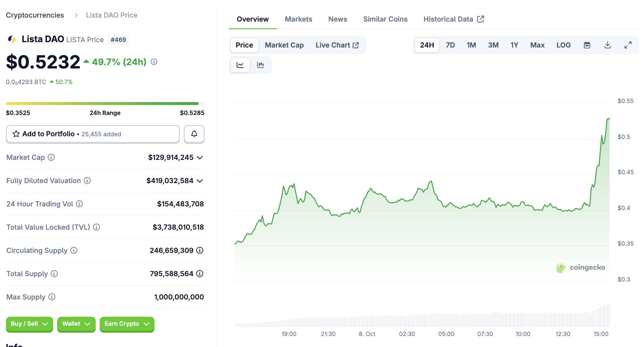Select the line chart view icon
Screen dimensions: 644x347
click(240, 65)
